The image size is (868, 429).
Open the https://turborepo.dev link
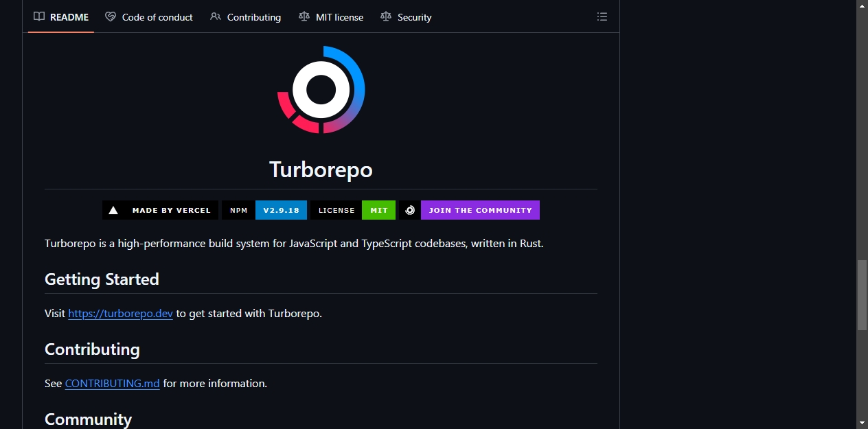tap(120, 314)
